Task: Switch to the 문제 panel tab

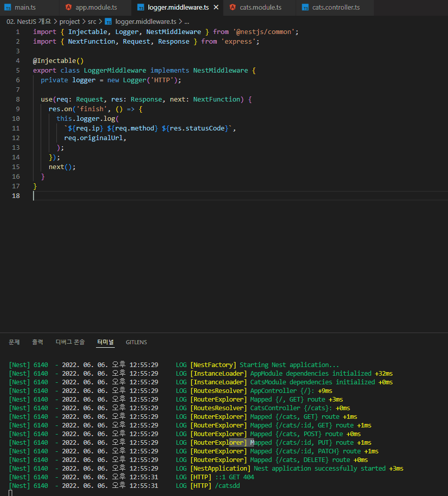Action: click(14, 342)
